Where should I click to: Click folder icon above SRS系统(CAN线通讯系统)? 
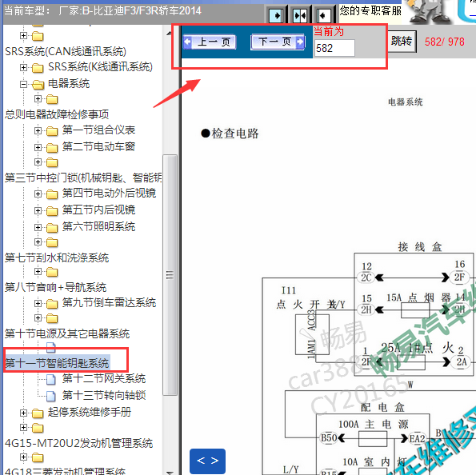tap(38, 36)
